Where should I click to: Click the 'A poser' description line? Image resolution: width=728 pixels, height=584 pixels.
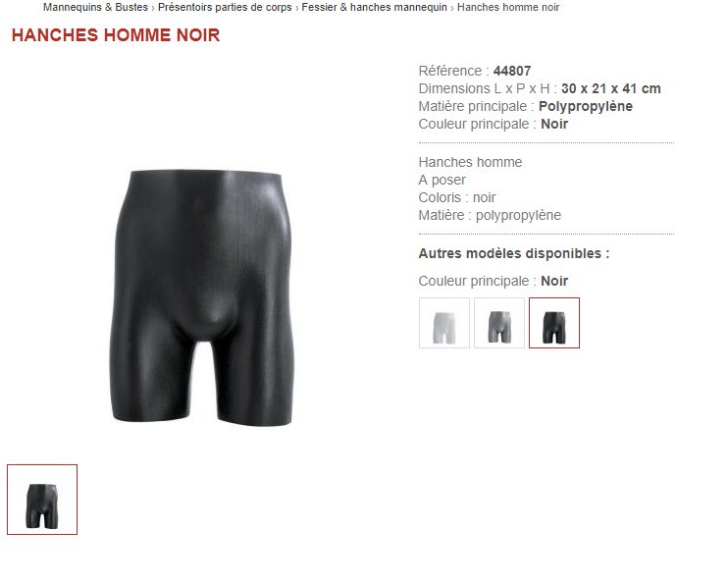click(x=442, y=180)
